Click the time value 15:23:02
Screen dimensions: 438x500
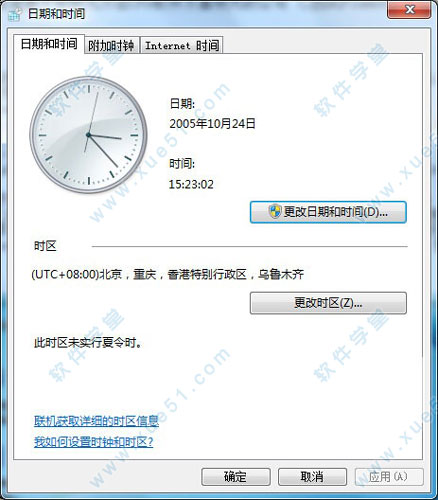click(x=191, y=184)
